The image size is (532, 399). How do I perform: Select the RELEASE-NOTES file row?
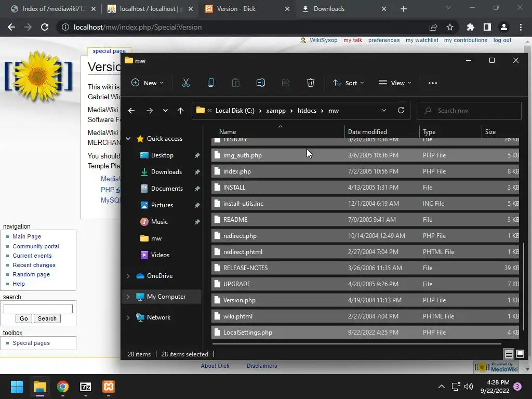point(365,268)
